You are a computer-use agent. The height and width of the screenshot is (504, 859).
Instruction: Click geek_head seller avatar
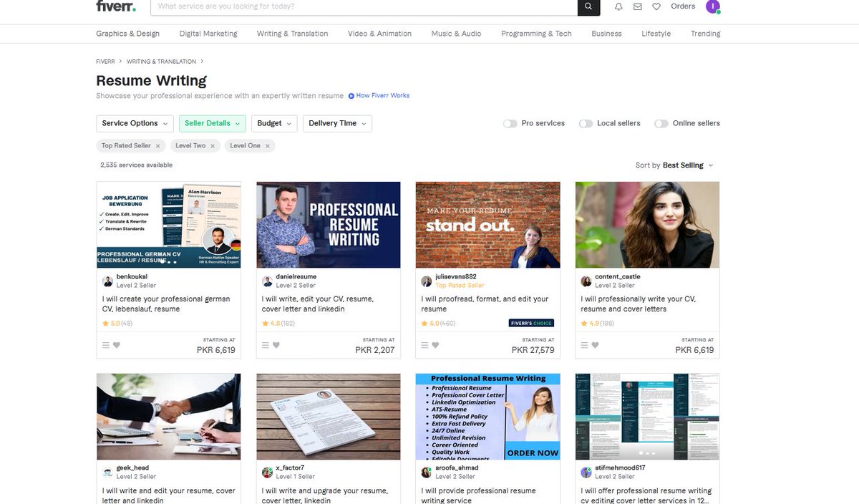point(107,472)
